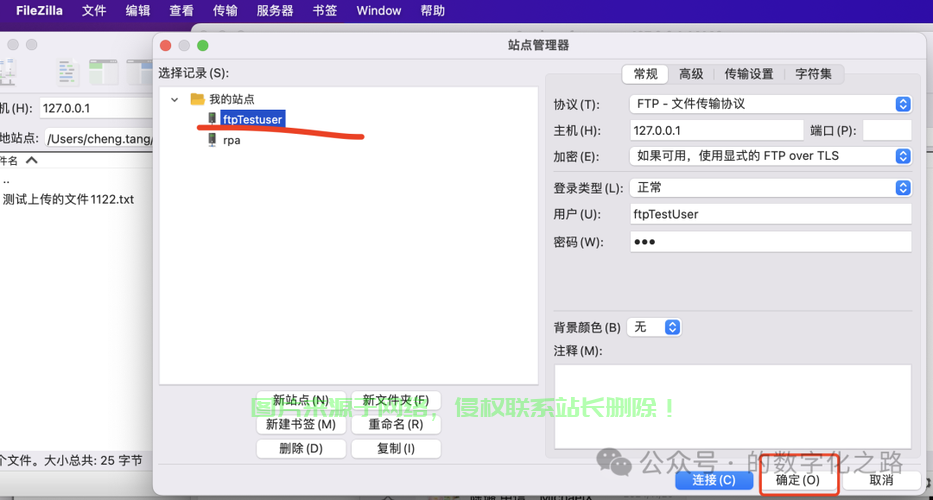Click the server icon beside ftpTestuser
The height and width of the screenshot is (500, 933).
pos(212,118)
